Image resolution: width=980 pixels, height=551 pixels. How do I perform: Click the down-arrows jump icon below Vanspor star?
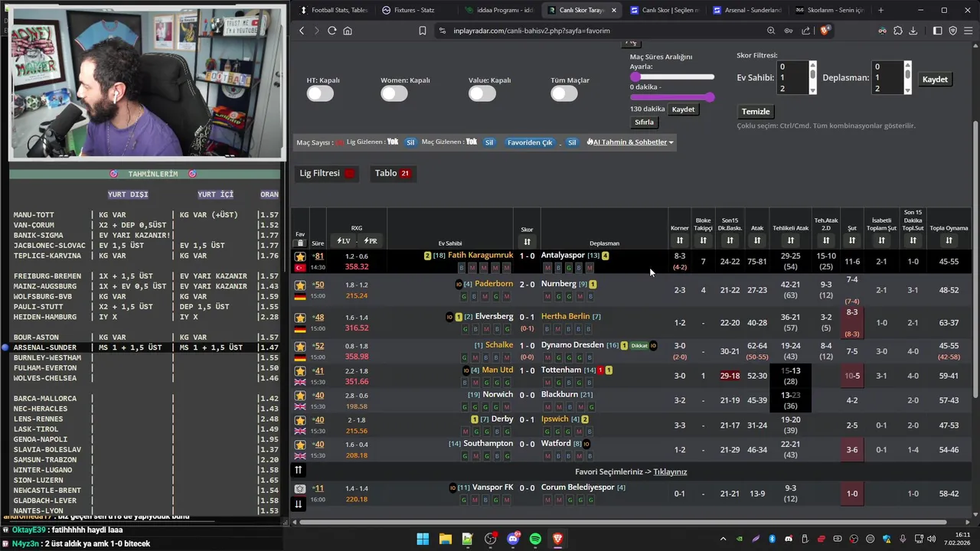click(299, 504)
